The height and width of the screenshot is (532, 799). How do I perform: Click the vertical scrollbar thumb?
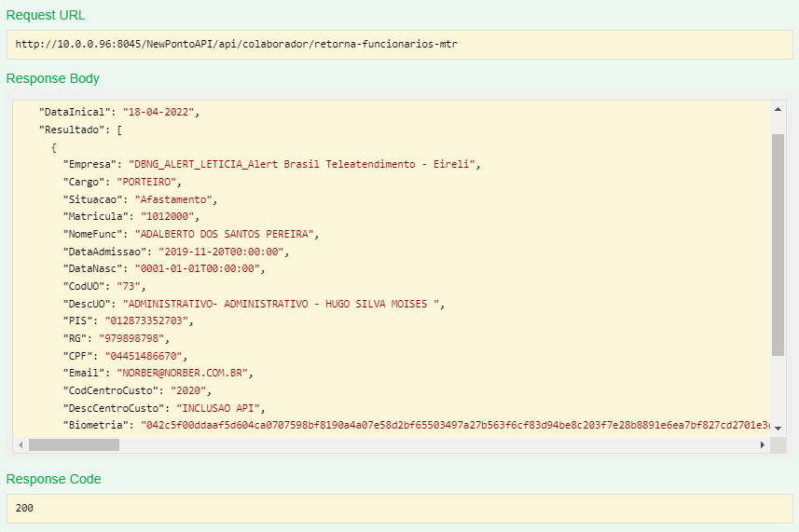[x=778, y=244]
